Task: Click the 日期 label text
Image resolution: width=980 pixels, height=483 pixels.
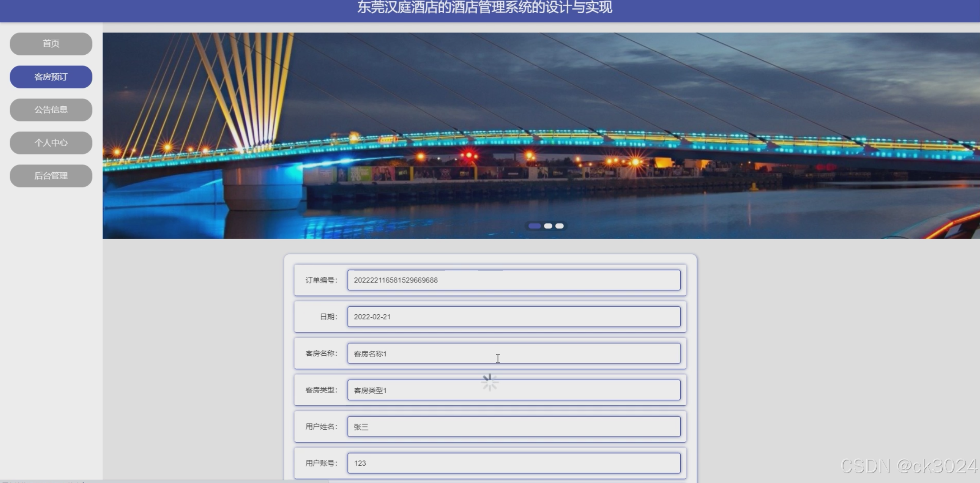Action: pyautogui.click(x=328, y=317)
